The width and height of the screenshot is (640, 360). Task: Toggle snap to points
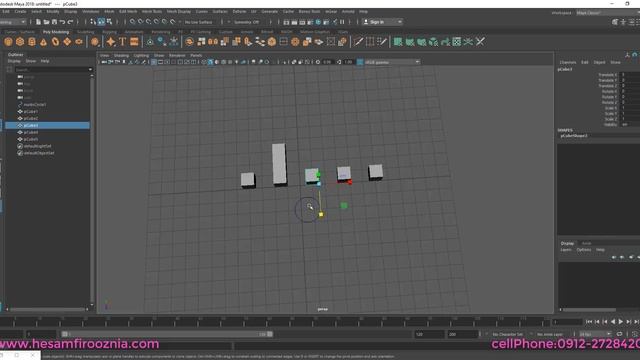pyautogui.click(x=149, y=22)
